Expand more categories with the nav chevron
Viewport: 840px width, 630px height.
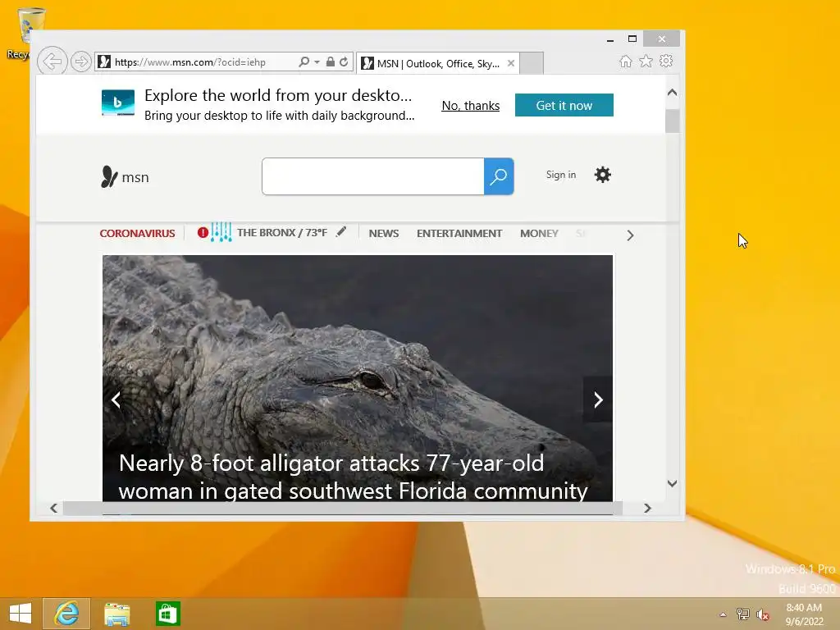(x=630, y=235)
